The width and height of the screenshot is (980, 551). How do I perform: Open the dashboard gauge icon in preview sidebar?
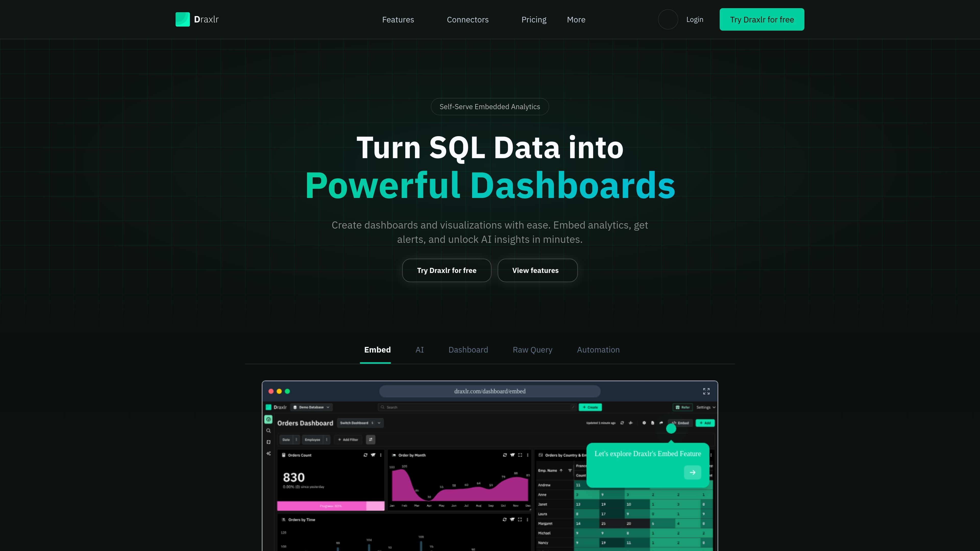pyautogui.click(x=268, y=419)
